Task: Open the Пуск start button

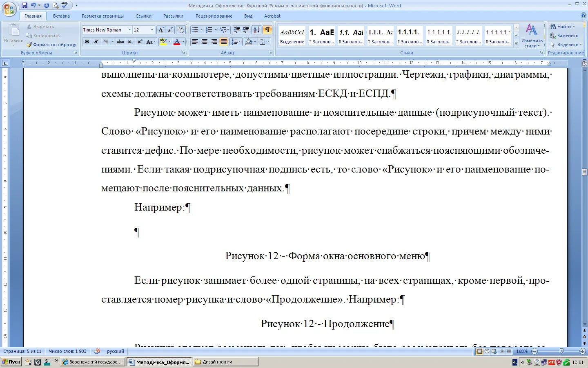Action: click(11, 362)
